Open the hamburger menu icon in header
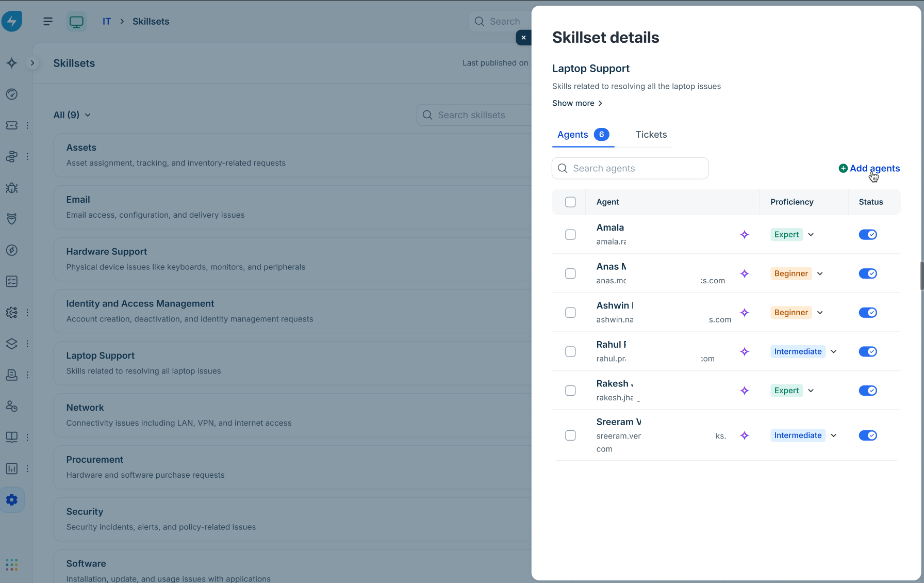This screenshot has width=924, height=583. pos(48,21)
